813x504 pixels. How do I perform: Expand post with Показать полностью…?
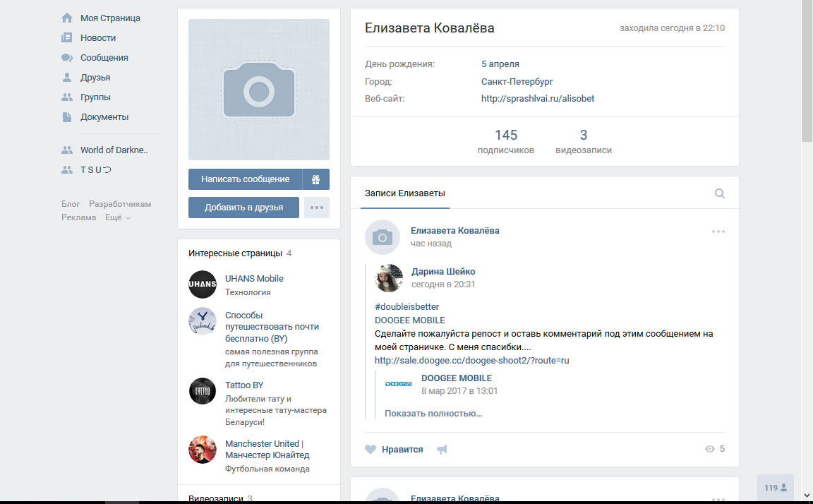click(x=433, y=413)
